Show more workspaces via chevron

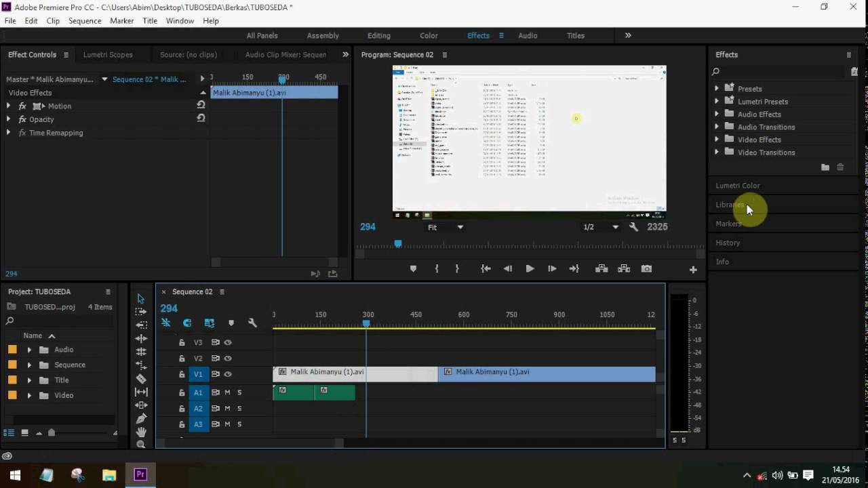click(628, 35)
